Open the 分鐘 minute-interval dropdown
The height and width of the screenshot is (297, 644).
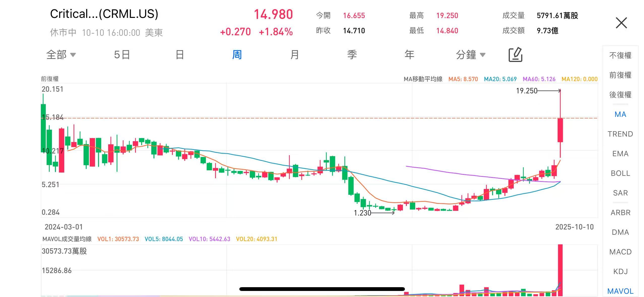(x=470, y=55)
